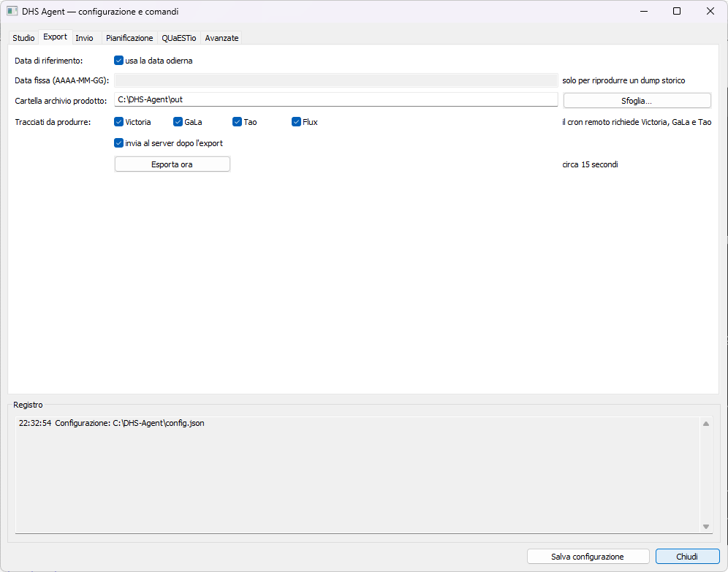Click the Sfoglia... browse button
This screenshot has width=728, height=572.
pos(637,101)
